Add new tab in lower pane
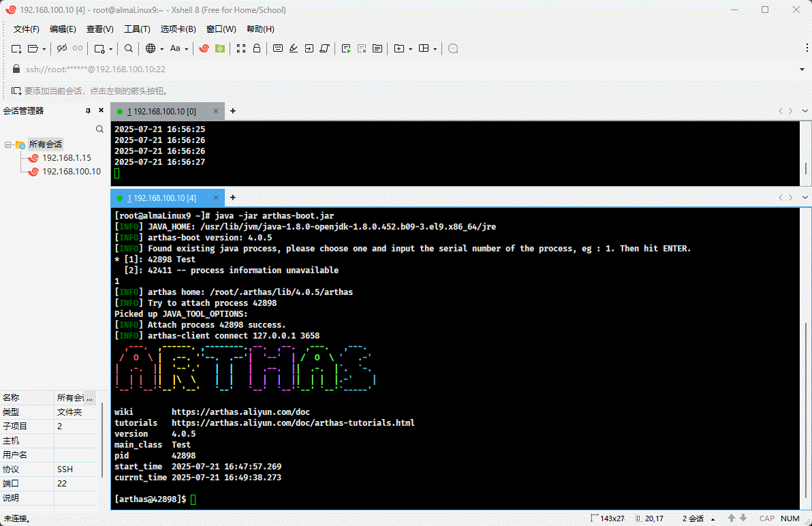The image size is (812, 526). click(232, 198)
